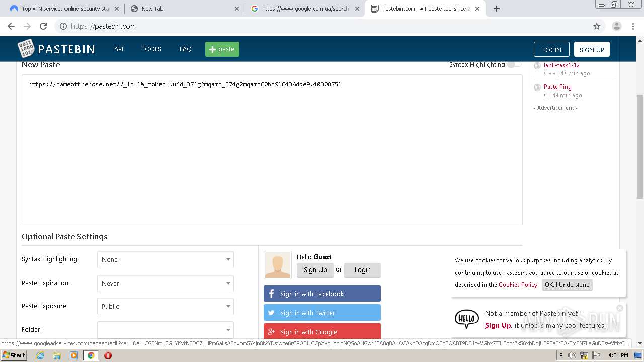Click inside the New Paste text area
644x362 pixels.
pyautogui.click(x=272, y=150)
